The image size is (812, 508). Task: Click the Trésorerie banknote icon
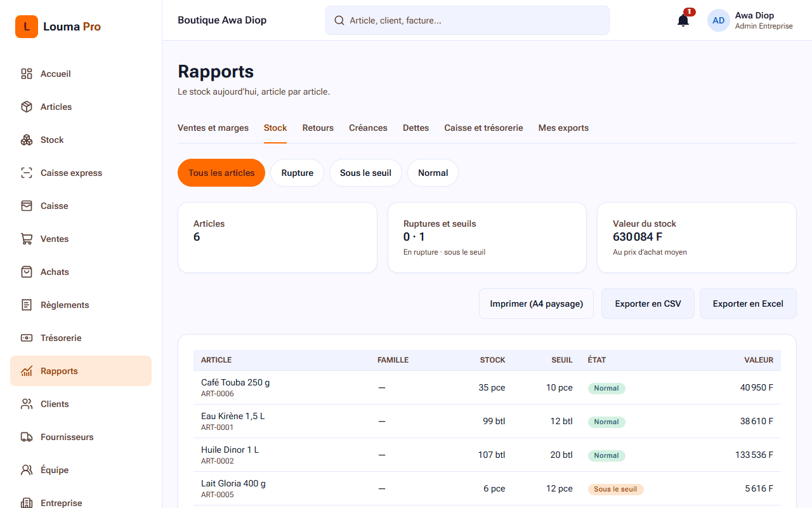[27, 338]
